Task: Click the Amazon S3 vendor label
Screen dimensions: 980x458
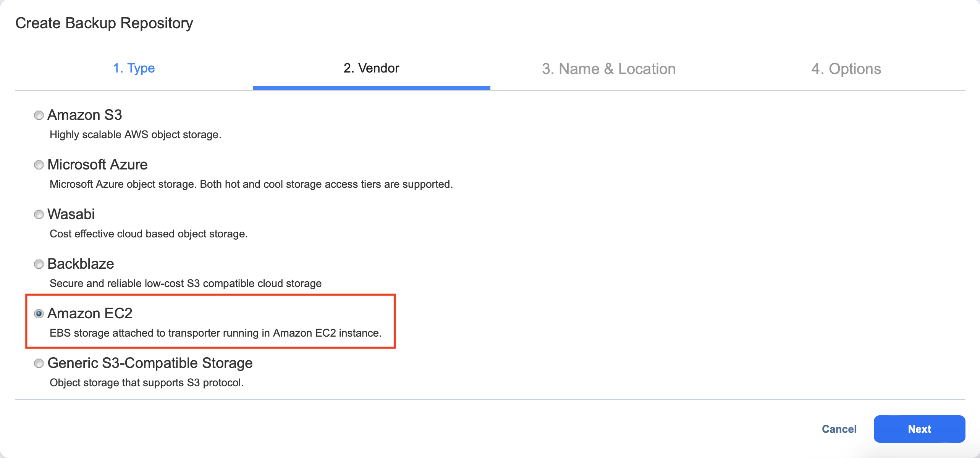Action: pos(85,115)
